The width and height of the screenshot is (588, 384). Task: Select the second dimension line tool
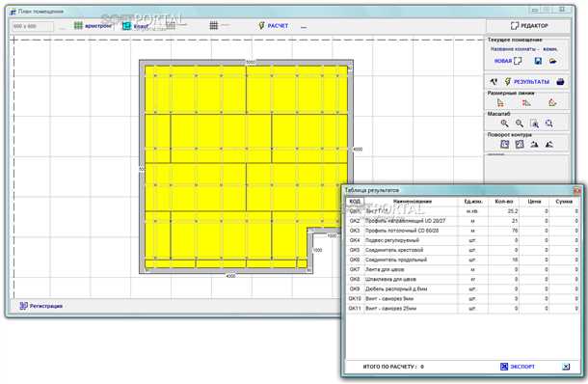[526, 102]
